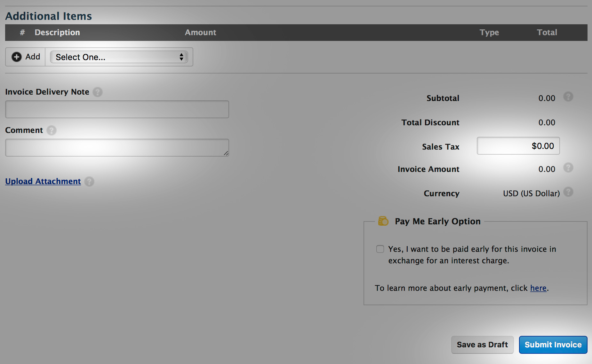Click the Comment help question mark
Screen dimensions: 592x364
tap(52, 130)
